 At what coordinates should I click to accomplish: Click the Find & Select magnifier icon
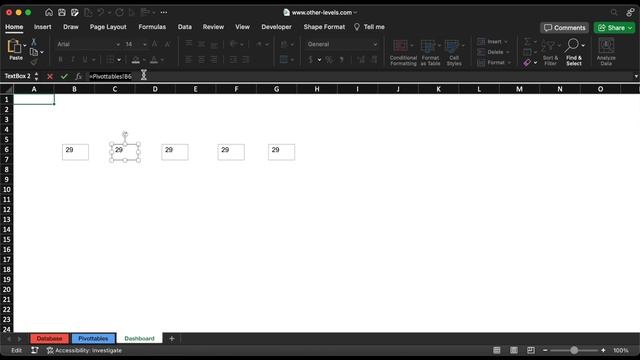pyautogui.click(x=572, y=45)
